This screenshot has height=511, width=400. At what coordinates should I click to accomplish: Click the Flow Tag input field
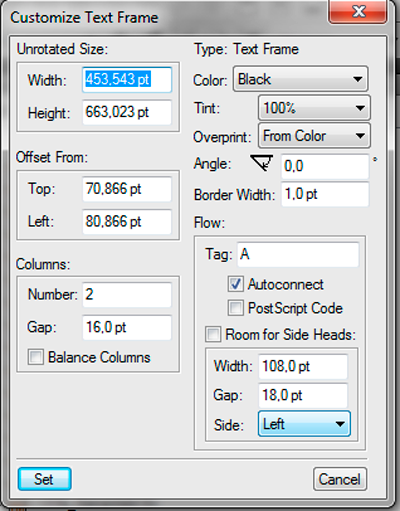click(x=298, y=255)
